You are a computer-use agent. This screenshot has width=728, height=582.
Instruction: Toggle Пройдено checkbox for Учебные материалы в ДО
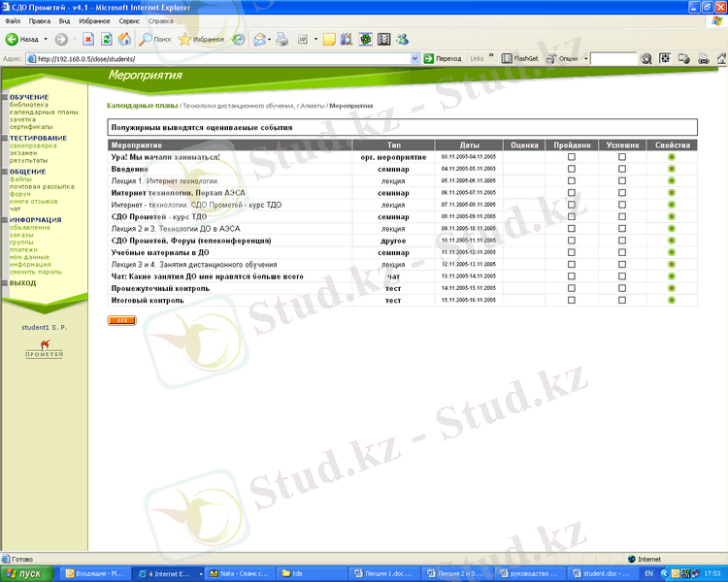click(x=572, y=252)
